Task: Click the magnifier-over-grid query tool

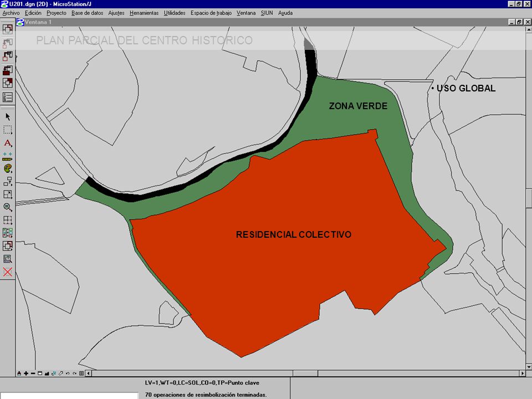Action: tap(7, 259)
